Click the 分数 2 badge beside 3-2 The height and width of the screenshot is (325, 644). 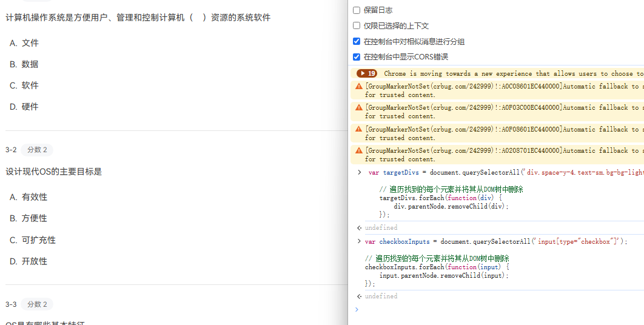point(36,150)
